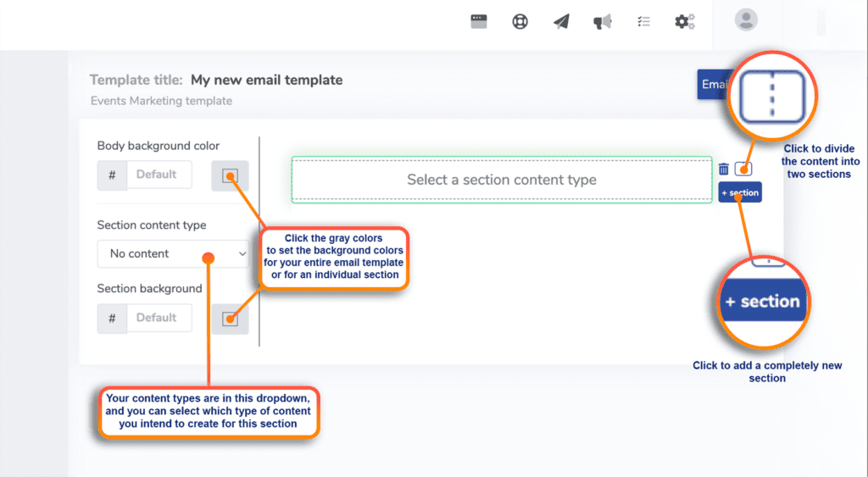Open the checklist tasks icon
The image size is (868, 477).
click(x=643, y=22)
